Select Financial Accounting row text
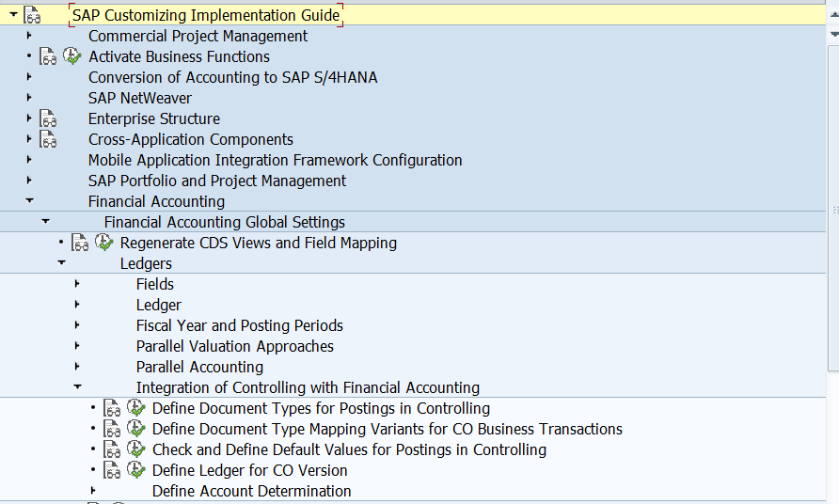Screen dimensions: 839x504 click(x=156, y=202)
